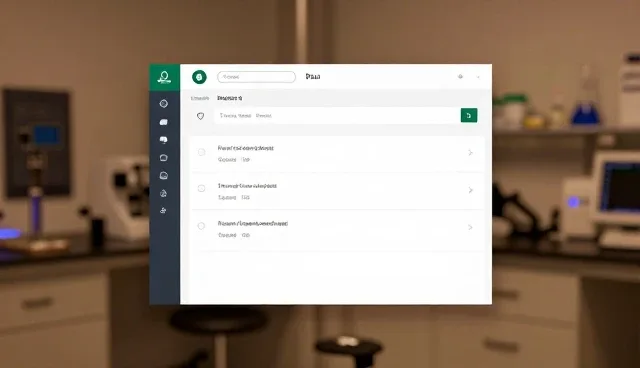Open the chat bubble sidebar icon
640x368 pixels.
(x=164, y=140)
